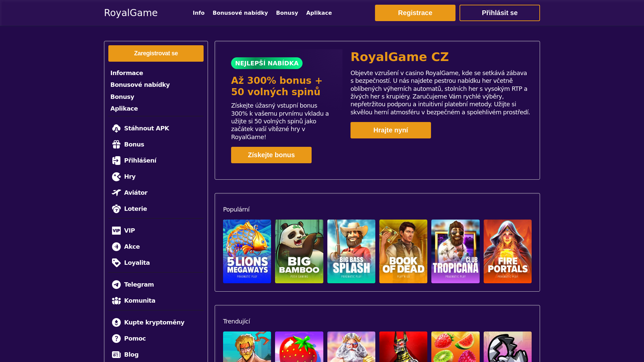The height and width of the screenshot is (362, 644).
Task: Click the Registrace button in header
Action: [415, 13]
